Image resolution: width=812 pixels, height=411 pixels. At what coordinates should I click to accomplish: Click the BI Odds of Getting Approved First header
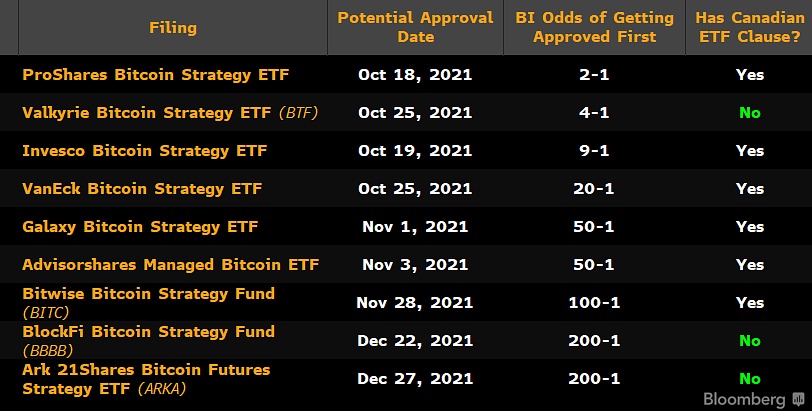594,27
